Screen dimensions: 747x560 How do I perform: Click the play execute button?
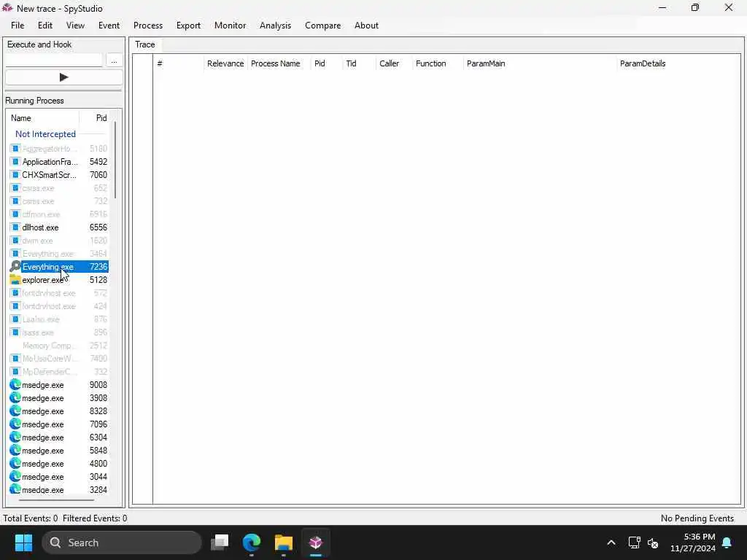(x=64, y=77)
